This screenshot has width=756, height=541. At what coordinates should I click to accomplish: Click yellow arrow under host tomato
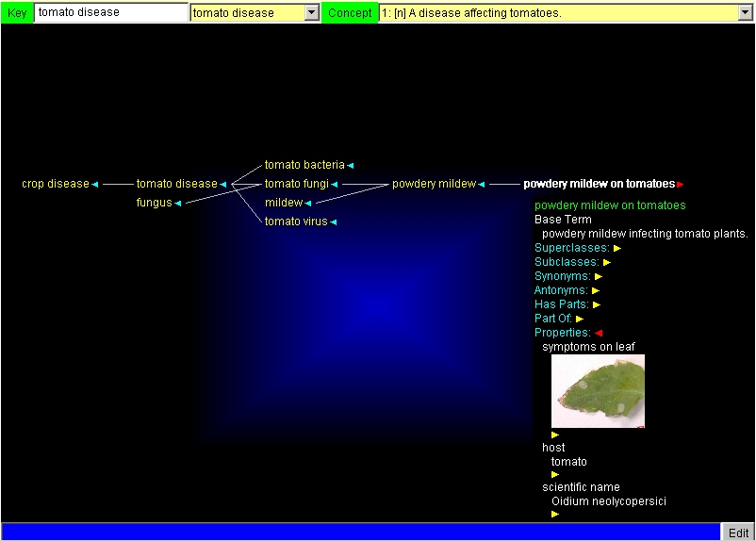point(555,474)
